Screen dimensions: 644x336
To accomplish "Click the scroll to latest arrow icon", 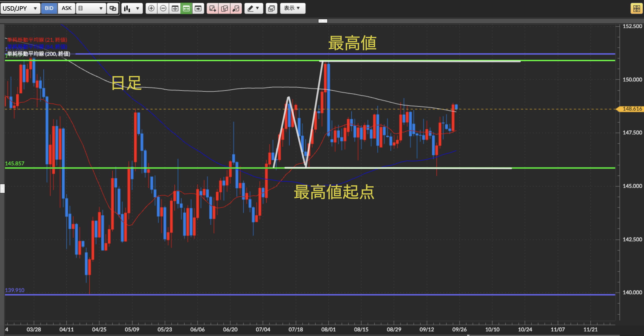I will point(198,9).
